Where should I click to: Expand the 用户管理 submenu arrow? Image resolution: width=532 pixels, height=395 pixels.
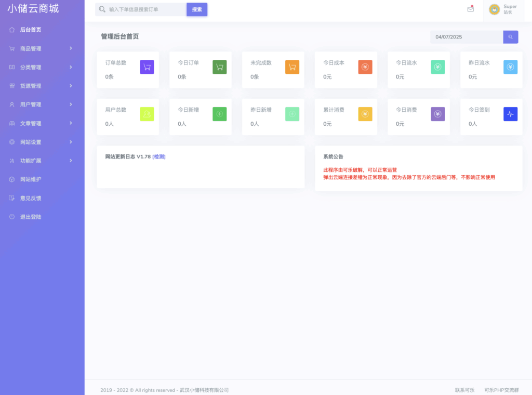71,104
